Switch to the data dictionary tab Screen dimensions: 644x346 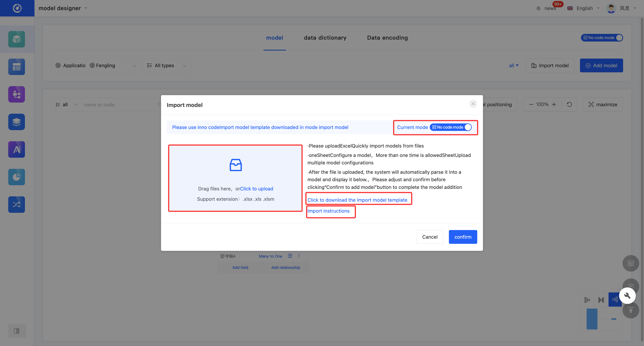tap(325, 38)
